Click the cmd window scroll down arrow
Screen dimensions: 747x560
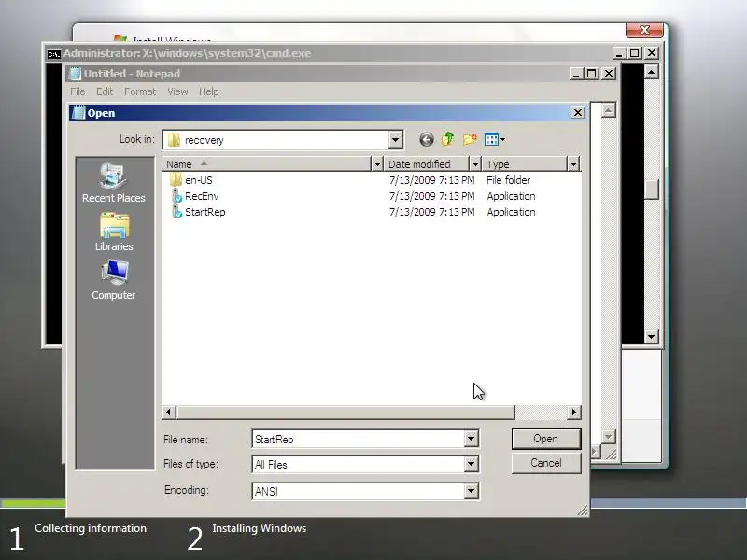(651, 337)
